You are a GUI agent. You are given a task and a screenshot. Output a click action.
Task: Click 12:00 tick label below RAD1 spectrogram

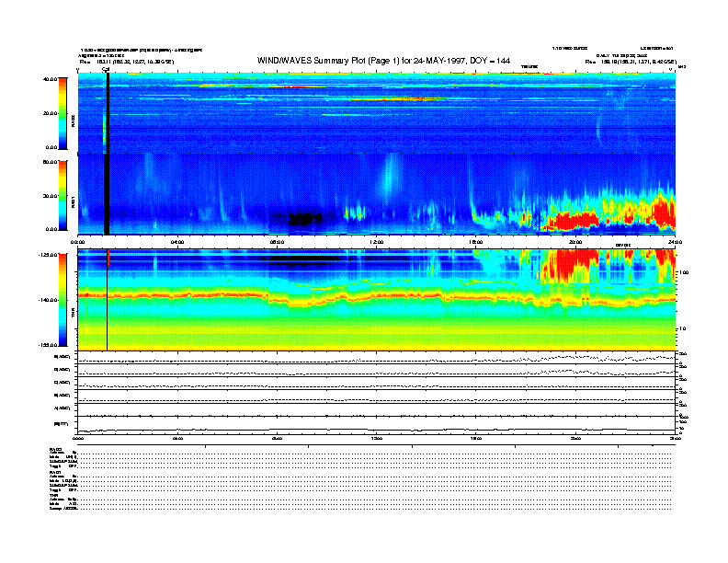[x=377, y=242]
